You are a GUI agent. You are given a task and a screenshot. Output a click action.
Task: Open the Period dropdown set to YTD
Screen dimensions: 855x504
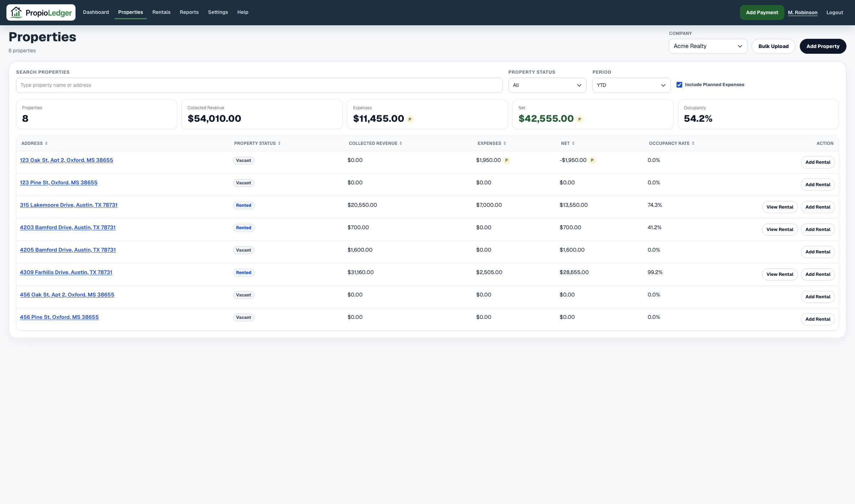tap(631, 85)
